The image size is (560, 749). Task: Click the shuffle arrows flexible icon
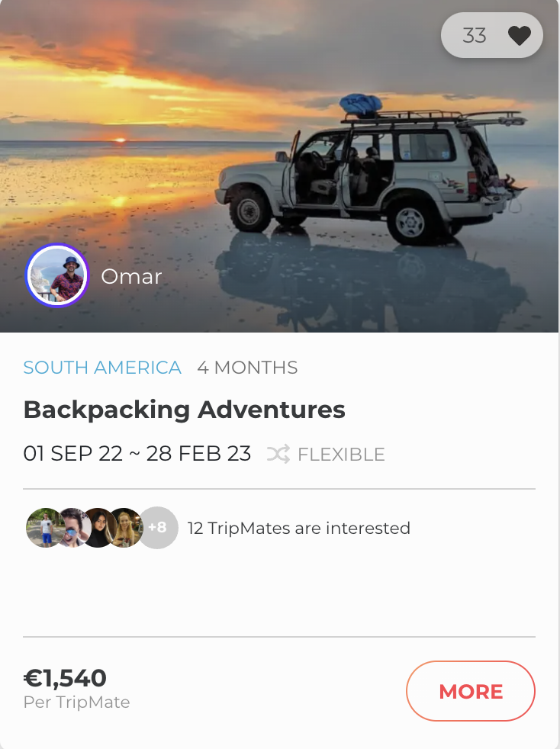click(278, 455)
